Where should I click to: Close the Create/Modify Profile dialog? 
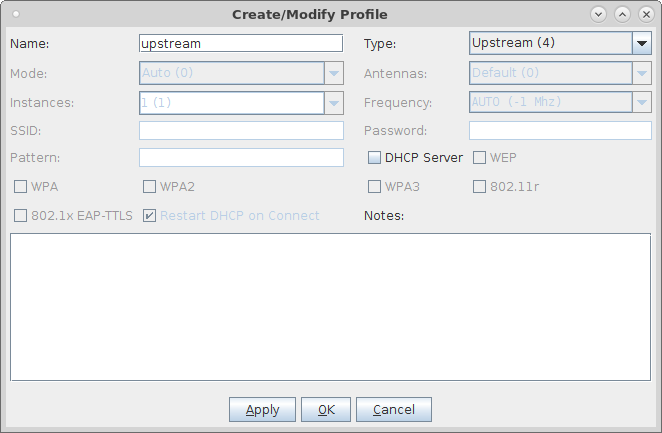pyautogui.click(x=645, y=14)
